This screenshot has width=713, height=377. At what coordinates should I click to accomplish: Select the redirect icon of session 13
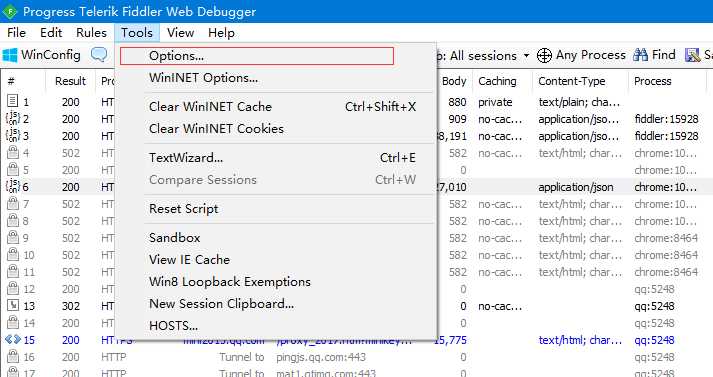(x=13, y=305)
